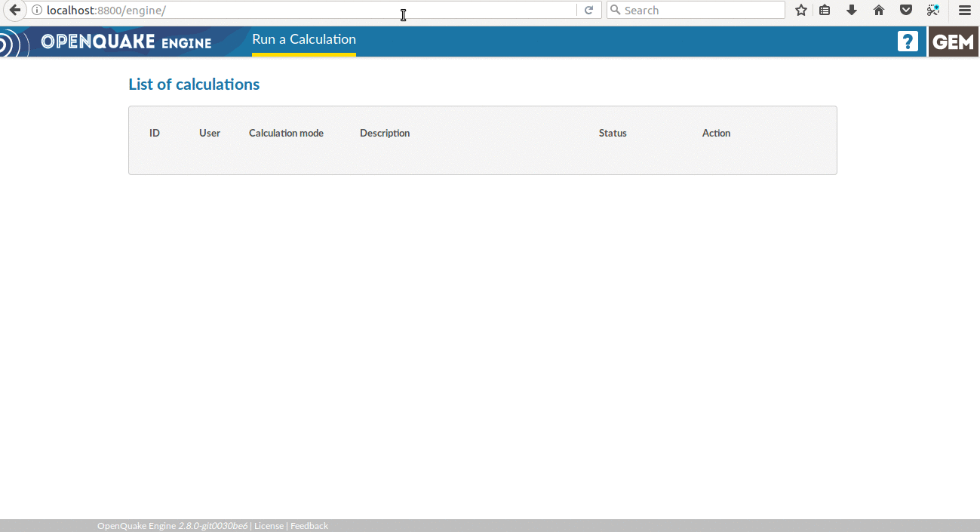Save page to Pocket

[906, 11]
